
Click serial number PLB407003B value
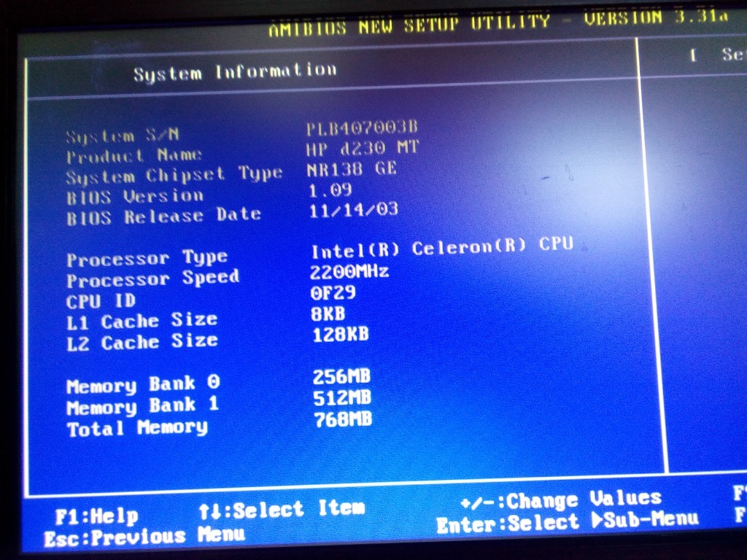tap(362, 128)
